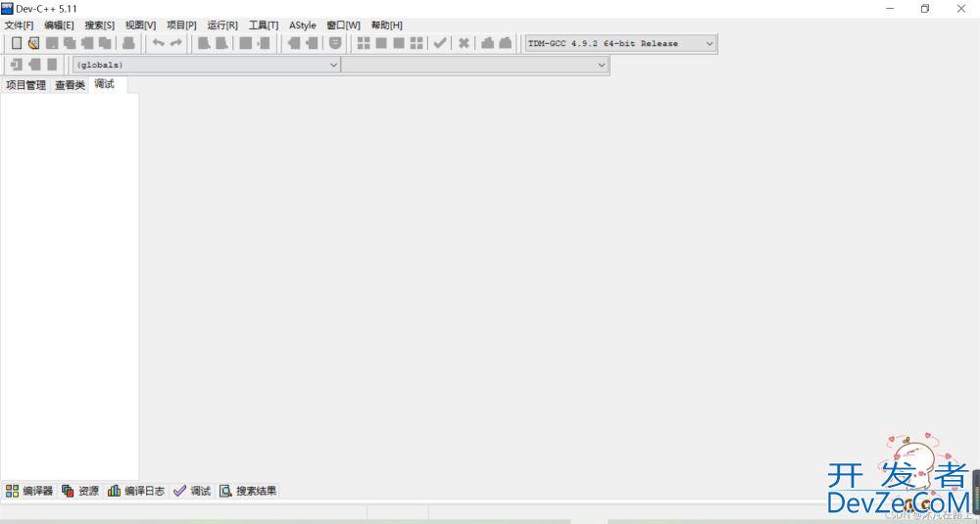
Task: Click the X Stop execution icon
Action: pos(464,43)
